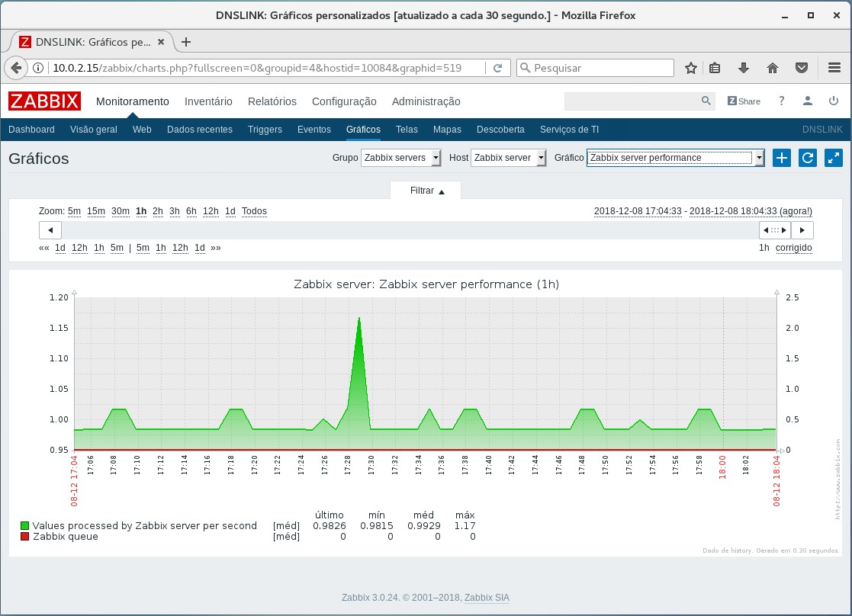
Task: Close the DNSLINK browser tab
Action: (161, 42)
